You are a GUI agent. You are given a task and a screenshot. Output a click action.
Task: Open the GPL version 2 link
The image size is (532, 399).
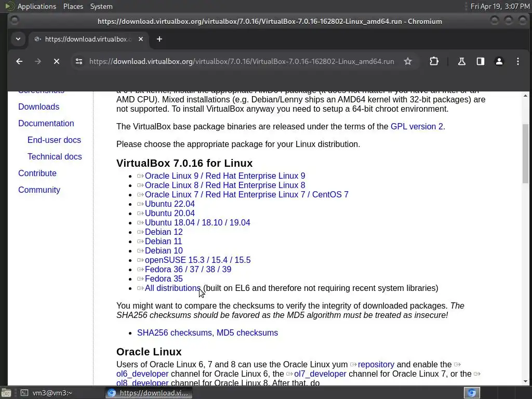click(x=417, y=127)
